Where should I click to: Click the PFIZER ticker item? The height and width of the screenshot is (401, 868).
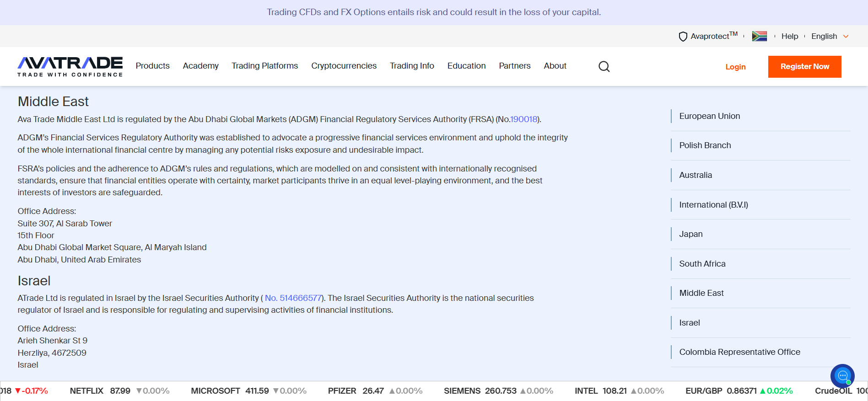[x=375, y=391]
